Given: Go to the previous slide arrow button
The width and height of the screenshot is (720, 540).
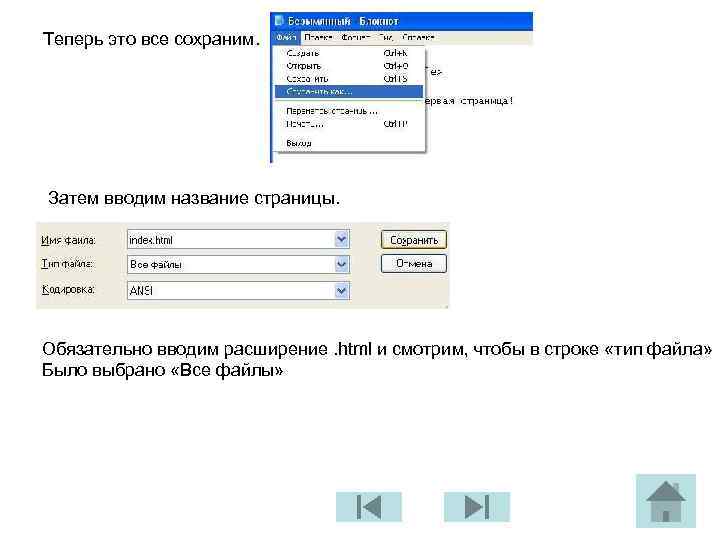Looking at the screenshot, I should tap(369, 506).
